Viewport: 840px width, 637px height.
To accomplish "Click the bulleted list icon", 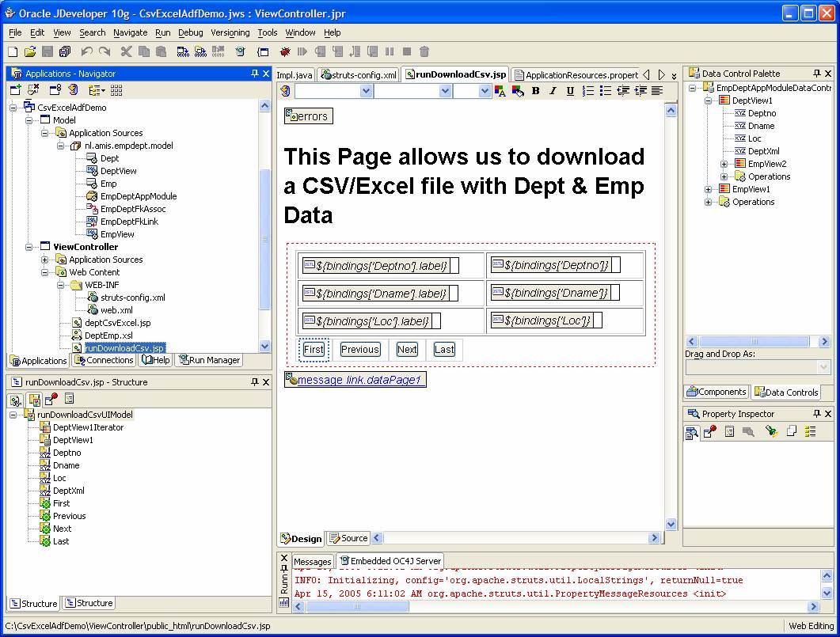I will tap(606, 91).
